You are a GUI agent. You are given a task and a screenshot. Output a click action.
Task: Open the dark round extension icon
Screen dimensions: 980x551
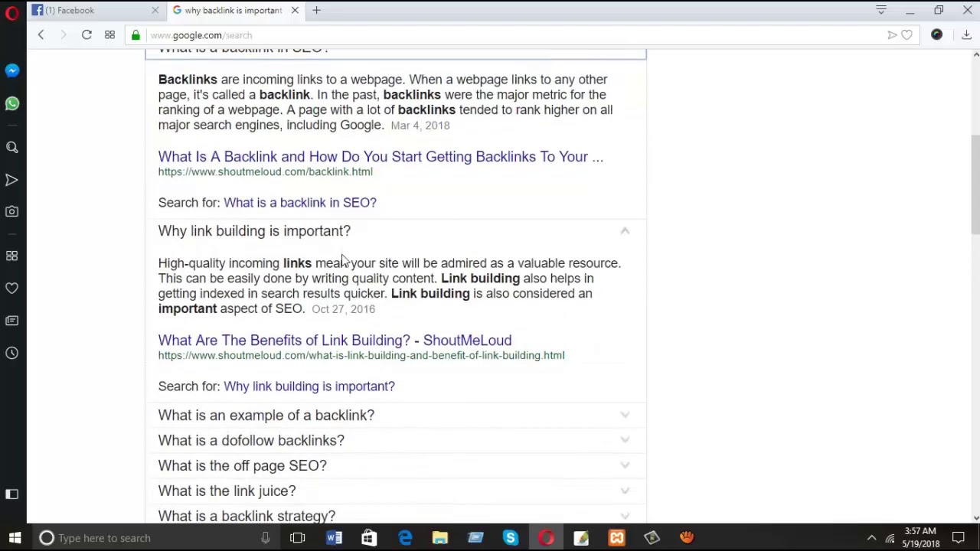click(x=936, y=35)
